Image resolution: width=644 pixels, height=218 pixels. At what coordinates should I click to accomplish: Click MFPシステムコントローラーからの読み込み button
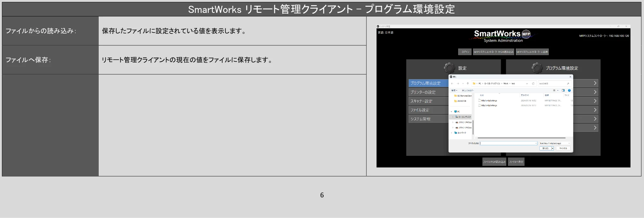[x=494, y=52]
